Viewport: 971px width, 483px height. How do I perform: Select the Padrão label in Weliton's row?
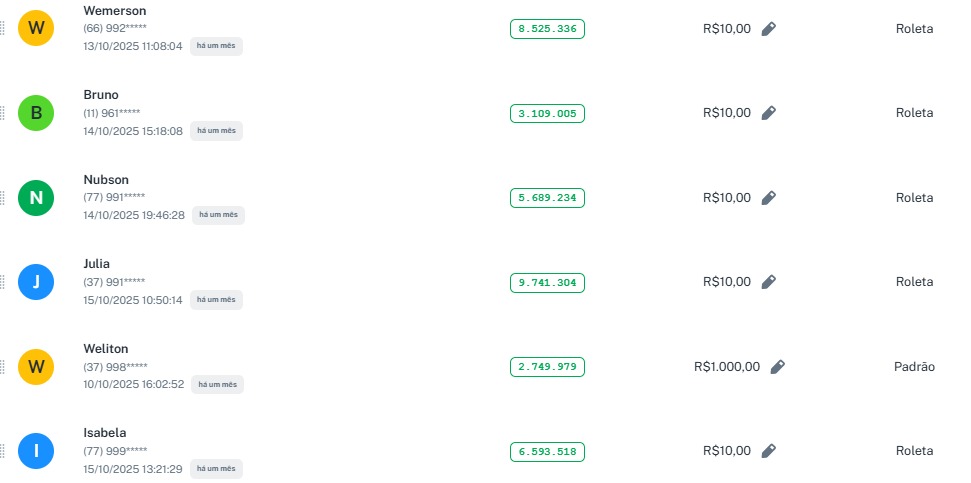click(914, 367)
